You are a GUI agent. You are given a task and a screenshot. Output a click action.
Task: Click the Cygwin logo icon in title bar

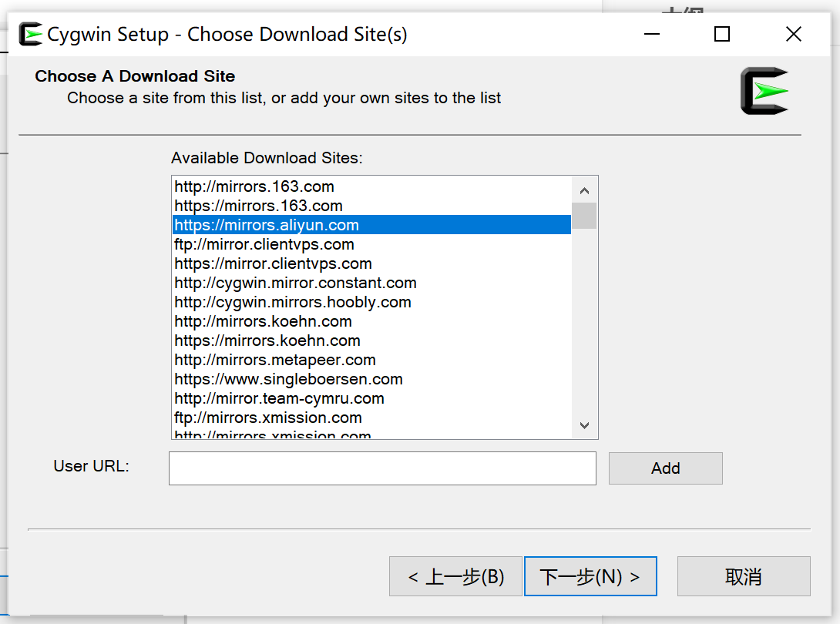[31, 34]
